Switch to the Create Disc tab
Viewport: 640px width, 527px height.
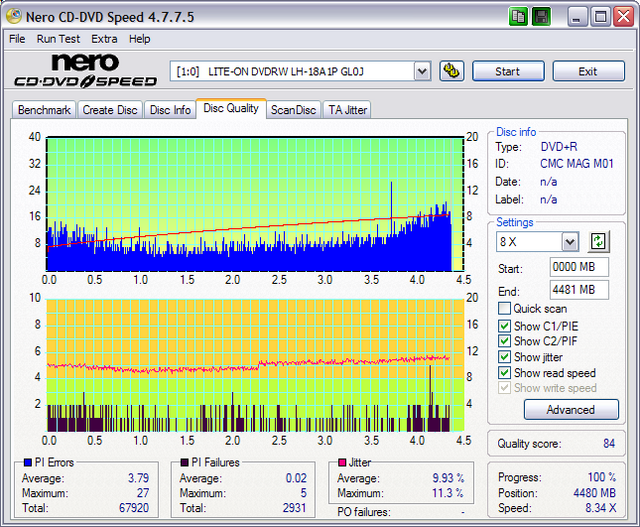click(x=110, y=110)
